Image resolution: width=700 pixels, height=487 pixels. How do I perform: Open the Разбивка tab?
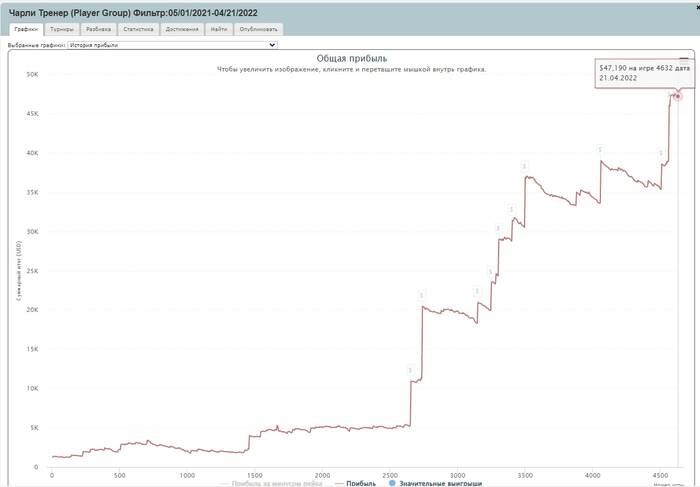click(x=98, y=29)
